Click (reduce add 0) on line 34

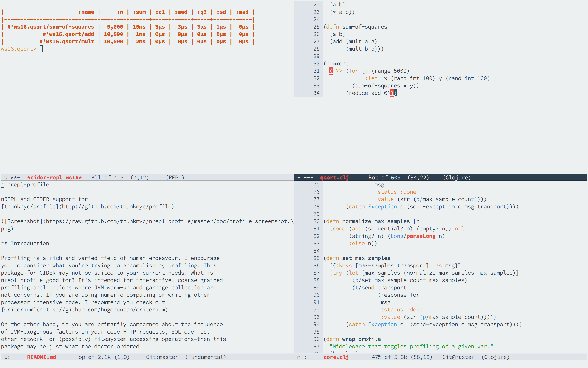[x=368, y=93]
